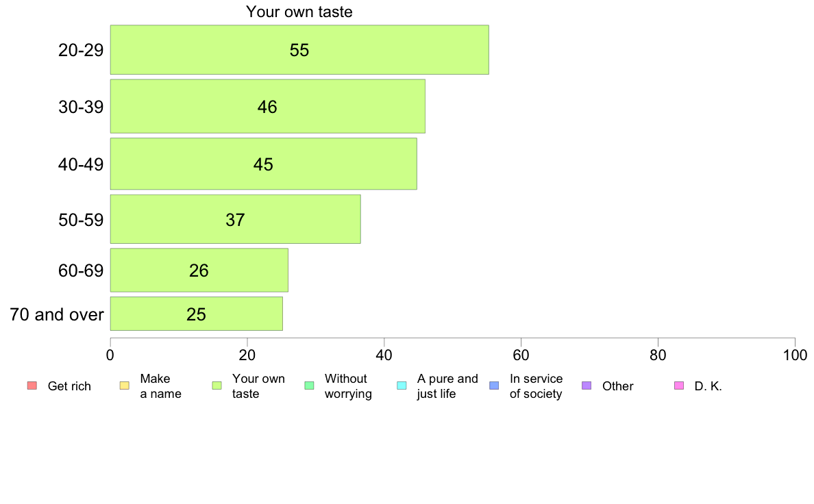Click the 60-69 bar showing 26

tap(199, 270)
